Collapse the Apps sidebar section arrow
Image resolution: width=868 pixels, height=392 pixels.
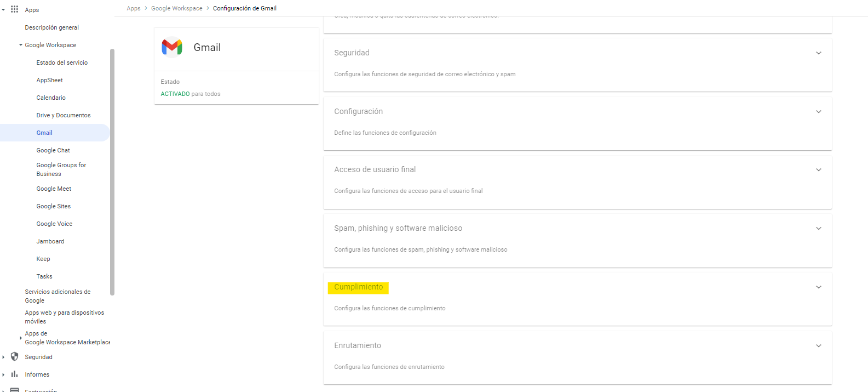(3, 10)
